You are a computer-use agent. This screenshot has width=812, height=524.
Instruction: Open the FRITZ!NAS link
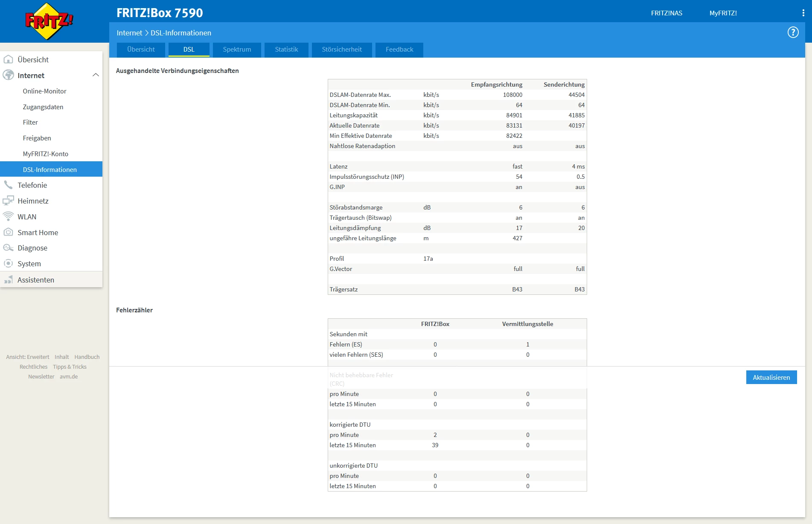(666, 13)
